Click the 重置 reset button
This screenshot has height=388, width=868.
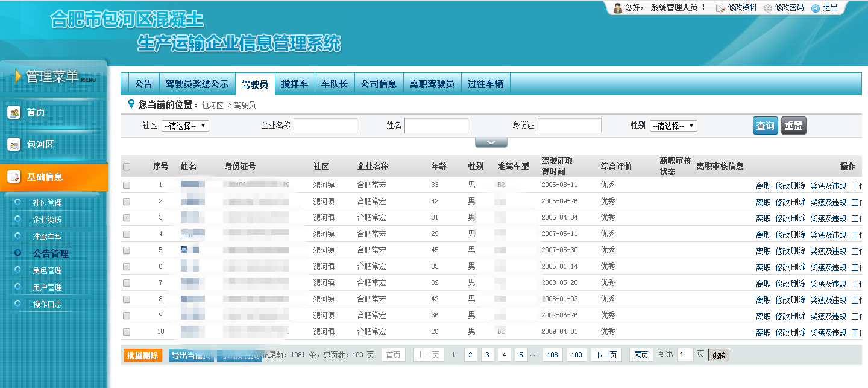pos(794,126)
